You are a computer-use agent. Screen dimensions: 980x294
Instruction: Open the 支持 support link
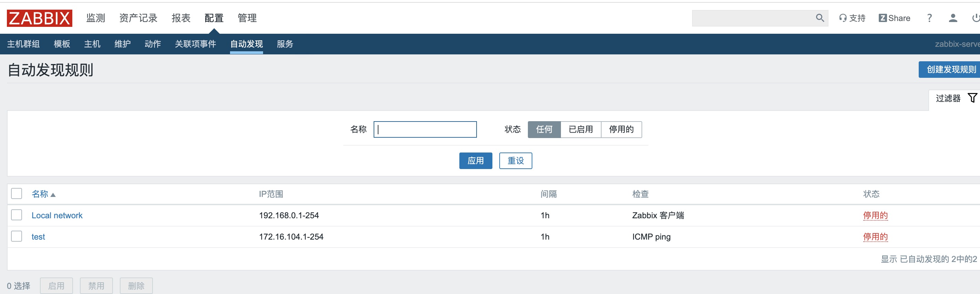pyautogui.click(x=852, y=18)
